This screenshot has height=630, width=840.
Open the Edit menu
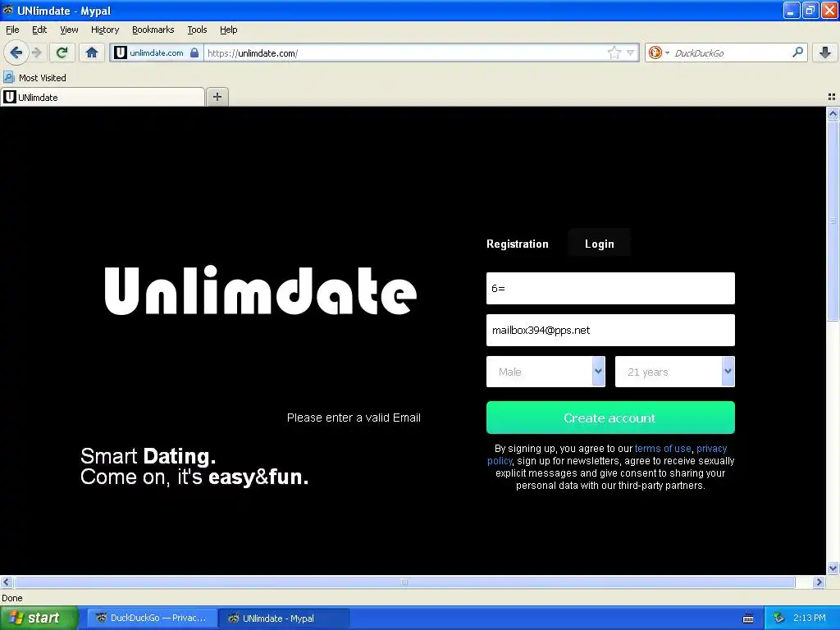click(39, 30)
